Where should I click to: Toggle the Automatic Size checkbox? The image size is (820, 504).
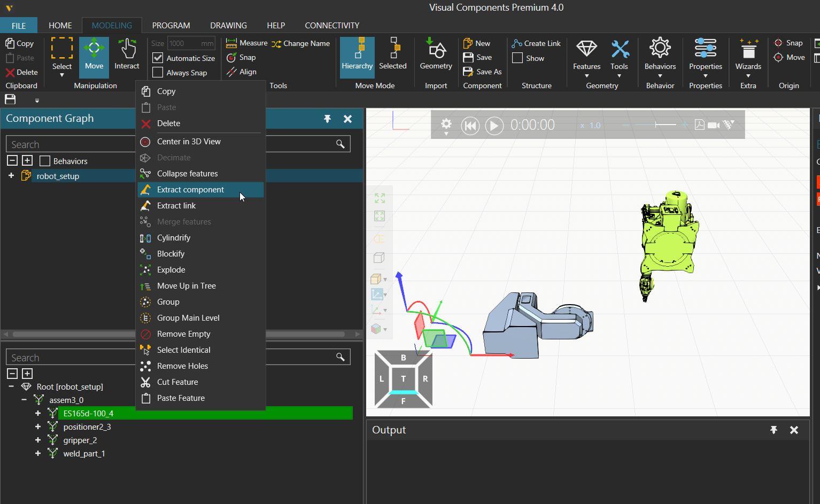pyautogui.click(x=158, y=58)
